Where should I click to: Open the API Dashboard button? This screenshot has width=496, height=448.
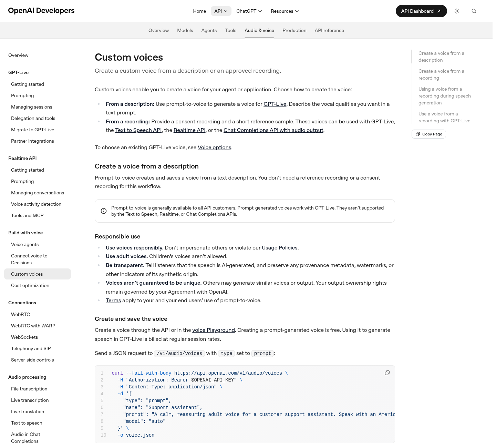[x=421, y=11]
